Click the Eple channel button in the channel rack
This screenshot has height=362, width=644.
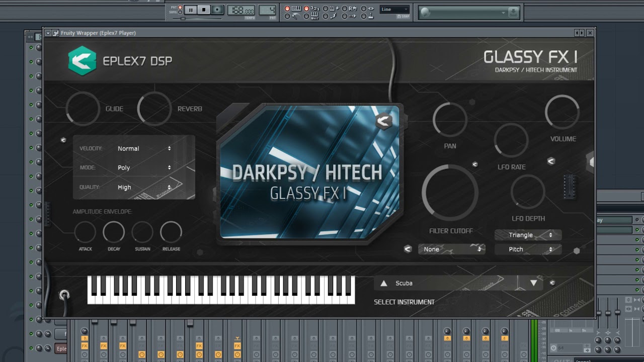coord(61,348)
